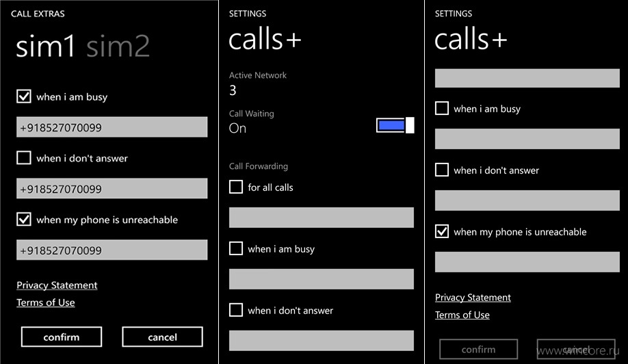Uncheck 'when my phone is unreachable' on Call Extras screen
Image resolution: width=628 pixels, height=364 pixels.
point(24,220)
